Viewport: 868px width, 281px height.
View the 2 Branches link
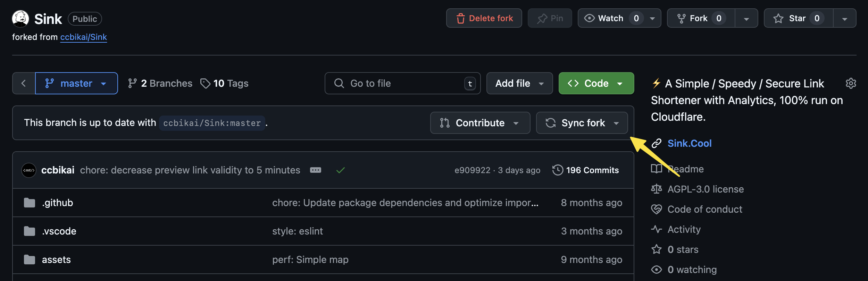(160, 83)
